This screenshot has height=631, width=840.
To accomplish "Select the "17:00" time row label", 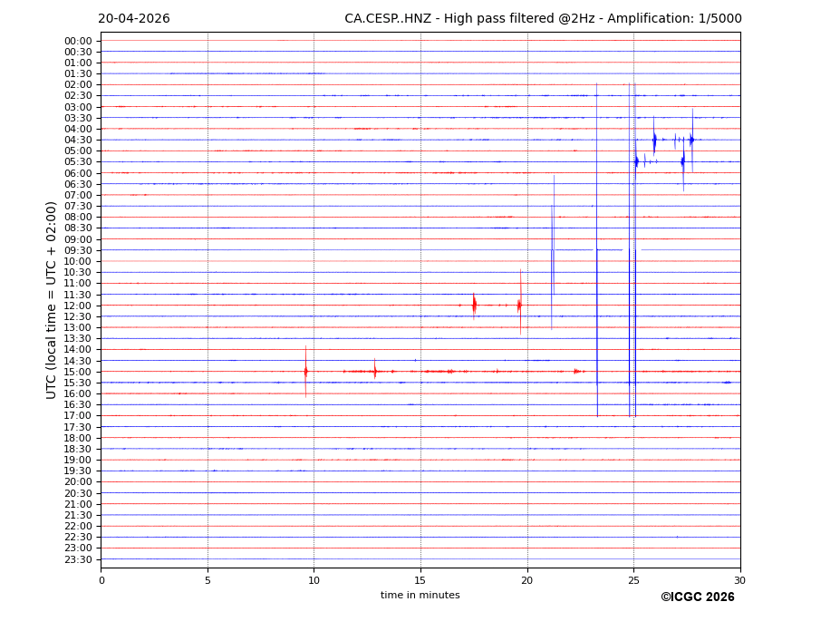I will (78, 416).
